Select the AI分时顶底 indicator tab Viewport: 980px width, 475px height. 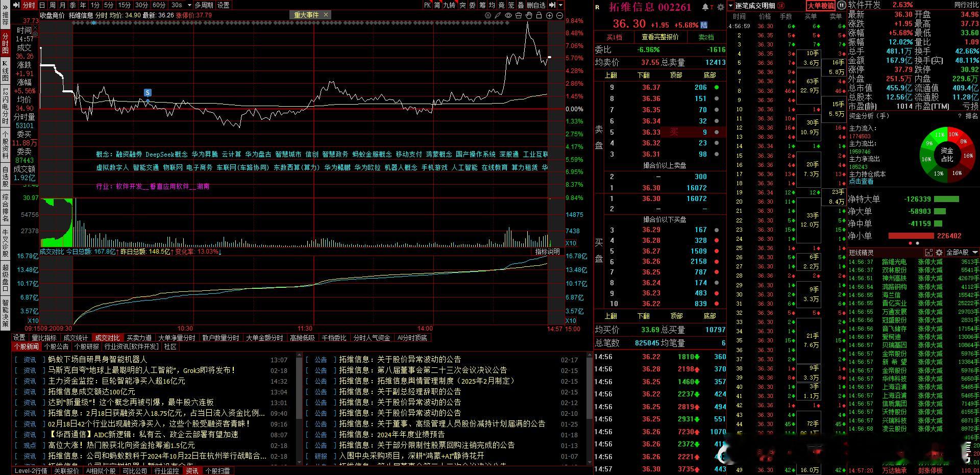(412, 338)
